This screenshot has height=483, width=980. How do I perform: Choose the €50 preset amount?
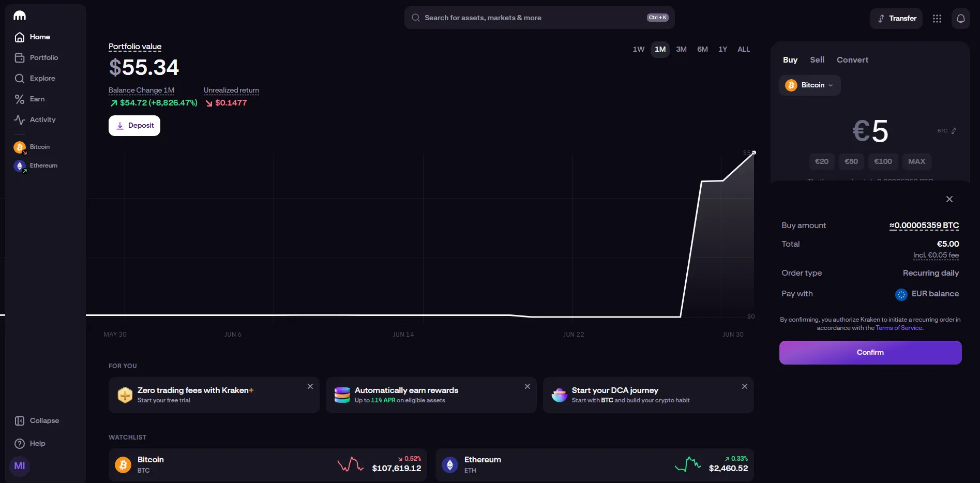pos(851,161)
